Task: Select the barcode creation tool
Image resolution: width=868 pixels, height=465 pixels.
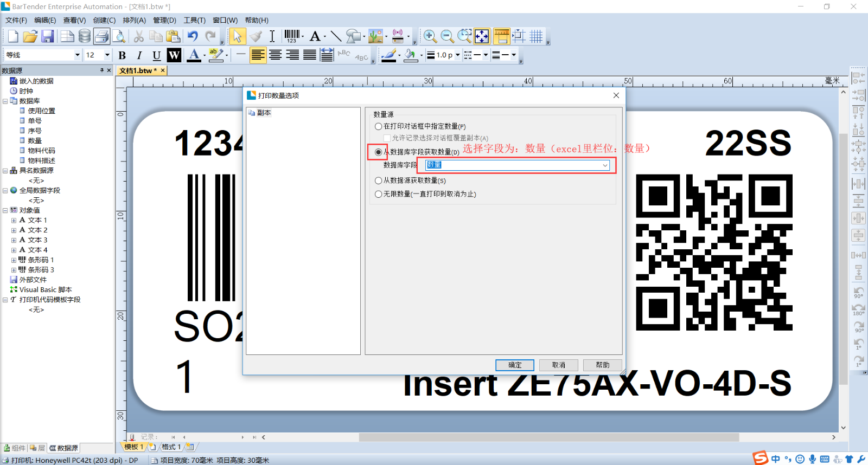Action: point(292,36)
